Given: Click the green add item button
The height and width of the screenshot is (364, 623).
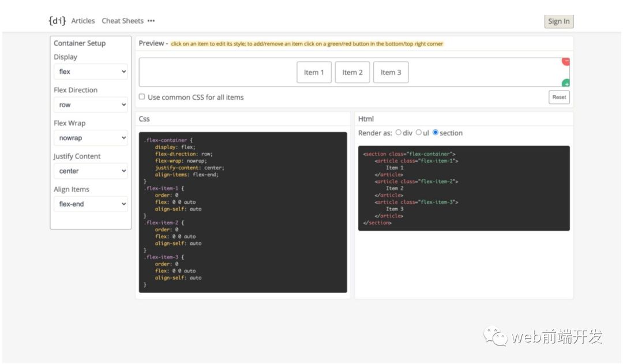Looking at the screenshot, I should [566, 84].
